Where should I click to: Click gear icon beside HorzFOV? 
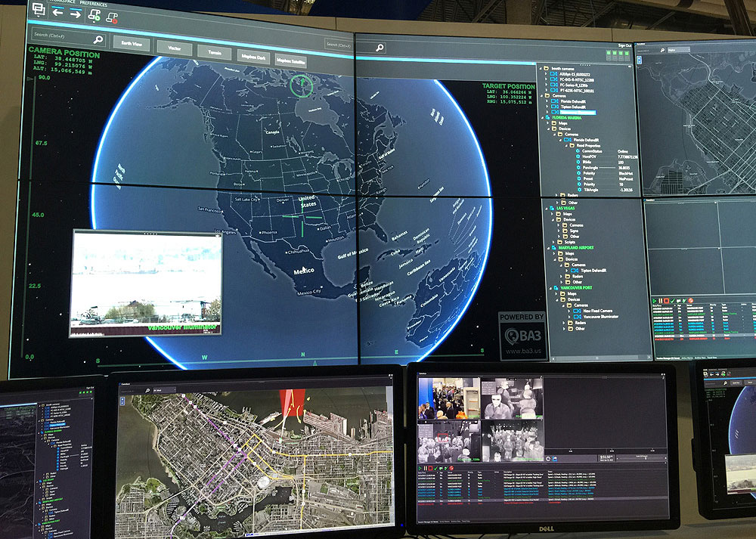tap(578, 156)
